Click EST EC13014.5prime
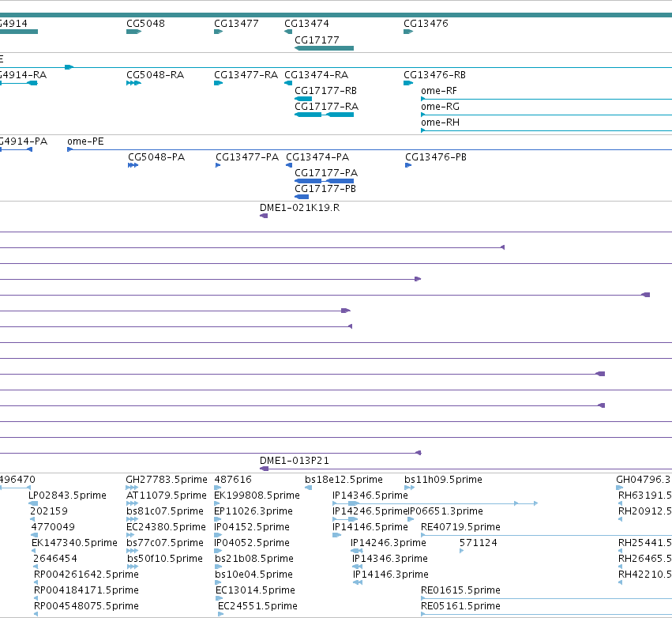The width and height of the screenshot is (672, 618). pyautogui.click(x=255, y=590)
